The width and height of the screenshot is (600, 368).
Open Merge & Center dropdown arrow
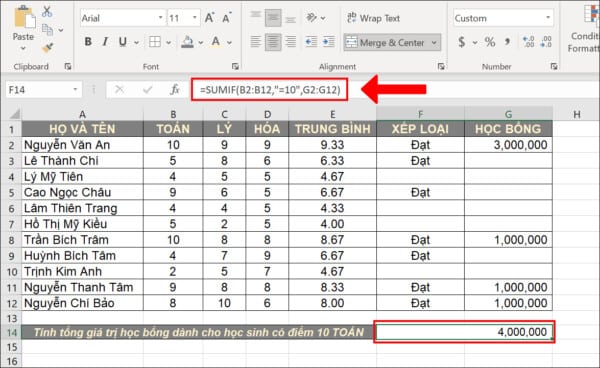coord(434,42)
